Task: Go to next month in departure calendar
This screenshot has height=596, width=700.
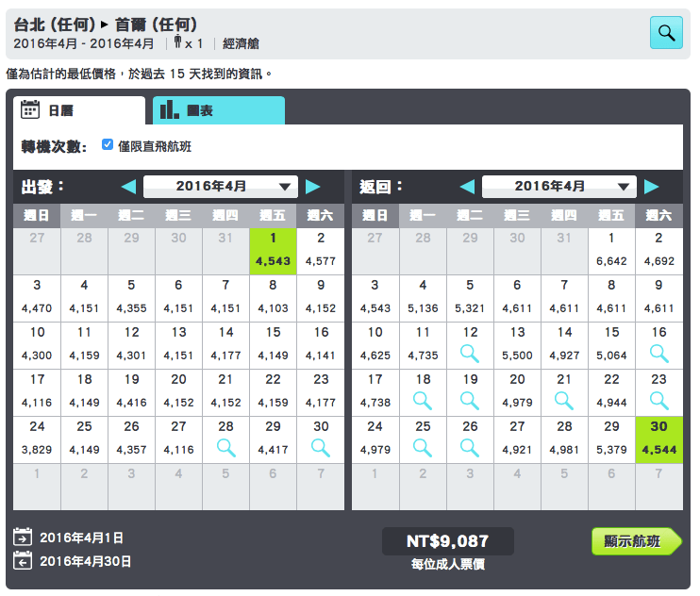Action: [313, 187]
